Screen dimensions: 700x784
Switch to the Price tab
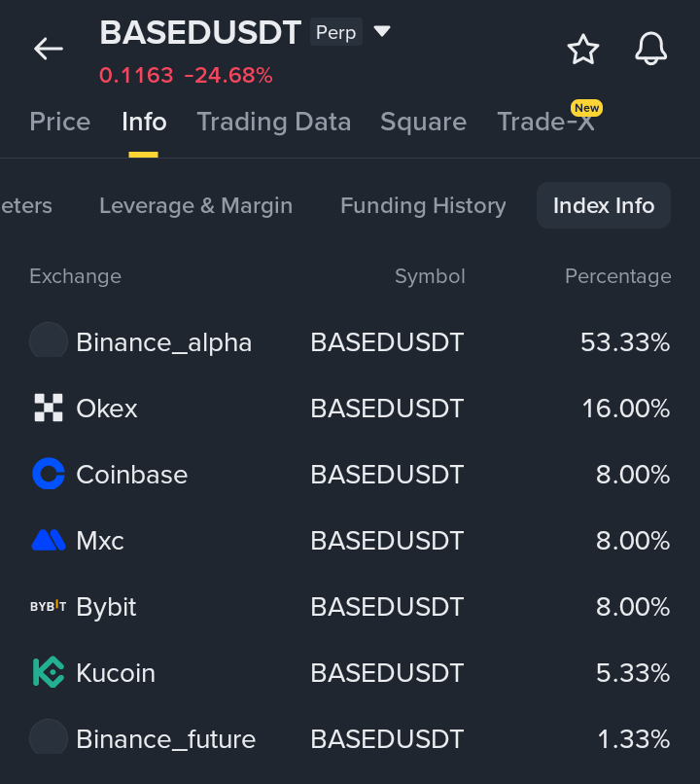(60, 122)
